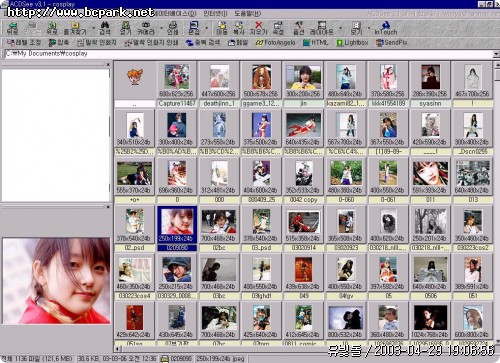The height and width of the screenshot is (363, 500).
Task: Click the large preview image of 0209090
Action: pos(56,280)
